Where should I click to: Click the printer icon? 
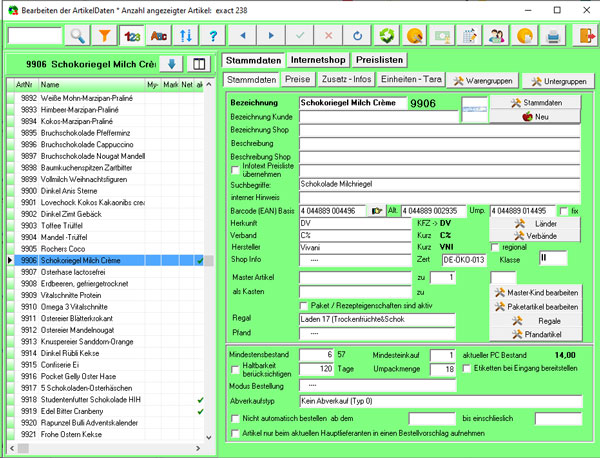coord(553,36)
